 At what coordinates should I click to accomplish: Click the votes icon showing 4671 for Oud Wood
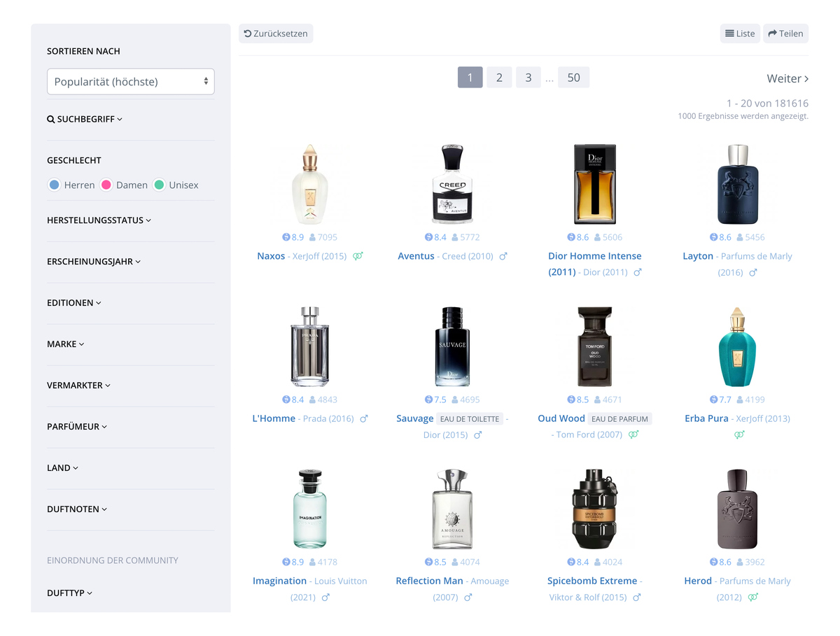point(597,400)
